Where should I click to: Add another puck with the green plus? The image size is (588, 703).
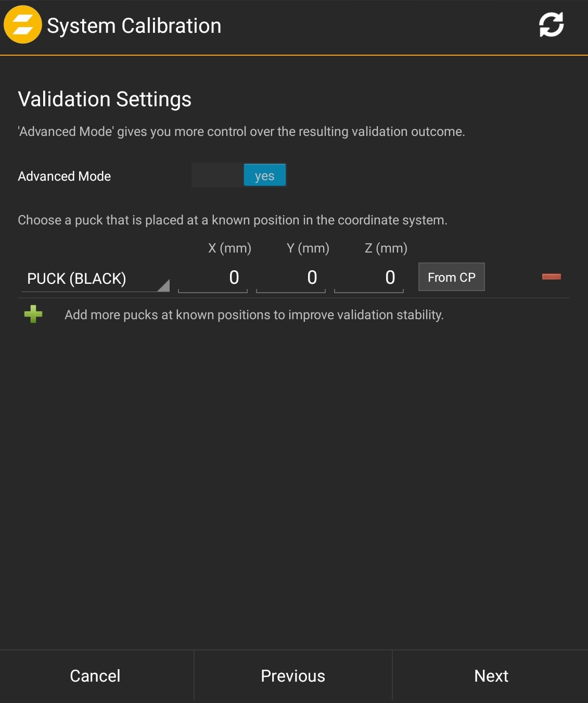coord(33,315)
